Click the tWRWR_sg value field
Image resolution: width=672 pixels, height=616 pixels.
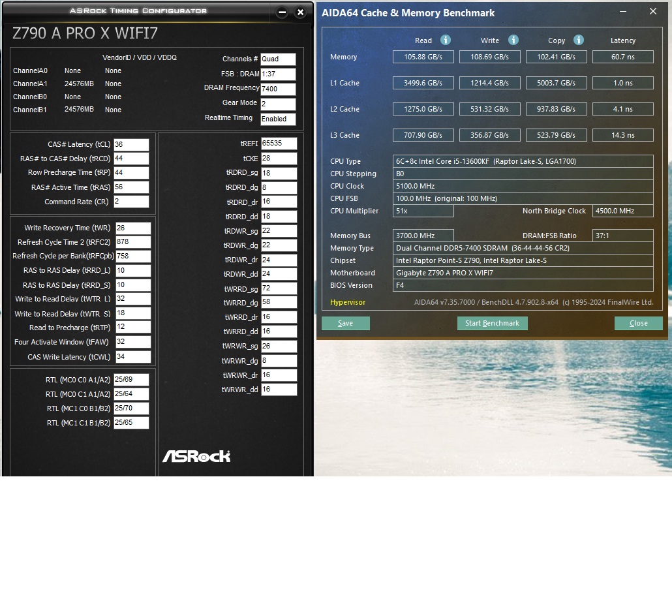(x=279, y=346)
